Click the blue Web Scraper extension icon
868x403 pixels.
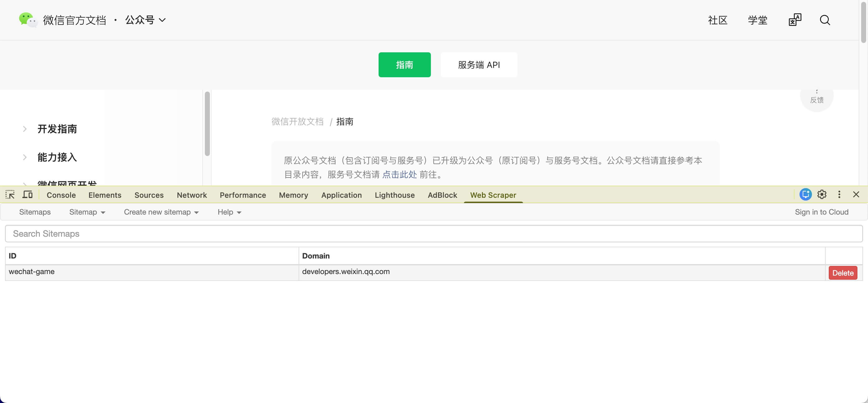(805, 194)
